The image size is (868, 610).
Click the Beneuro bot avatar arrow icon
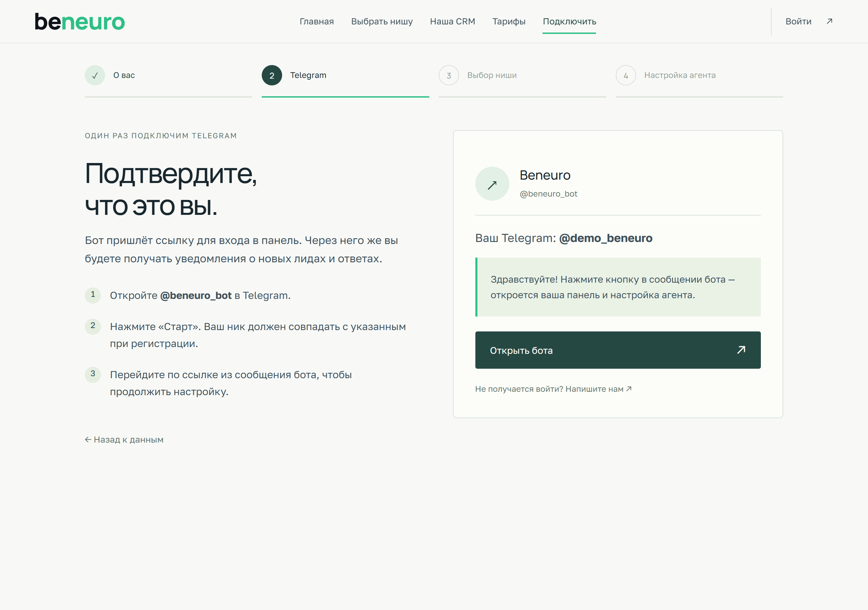[492, 184]
